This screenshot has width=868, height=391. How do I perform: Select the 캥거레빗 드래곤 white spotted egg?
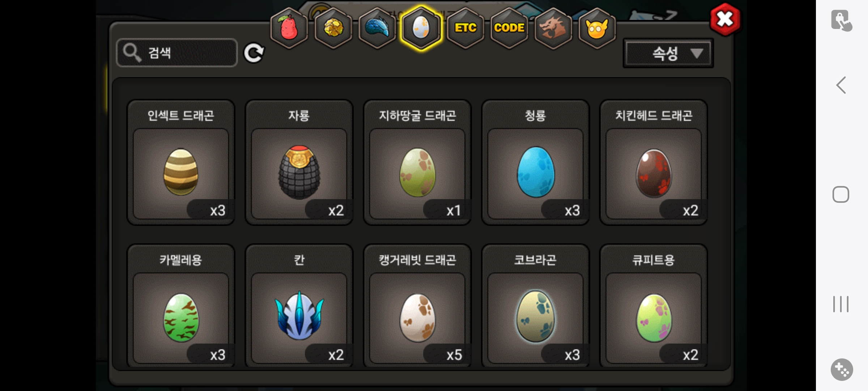tap(417, 306)
